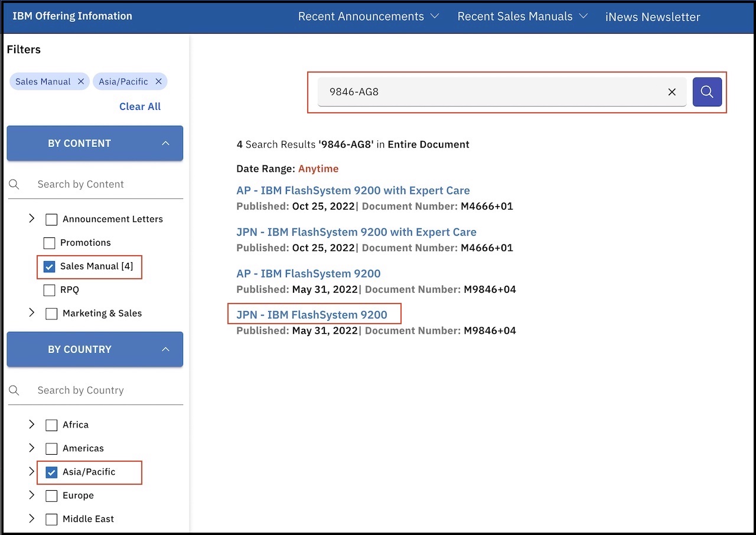The image size is (756, 535).
Task: Check the Europe checkbox
Action: click(x=51, y=495)
